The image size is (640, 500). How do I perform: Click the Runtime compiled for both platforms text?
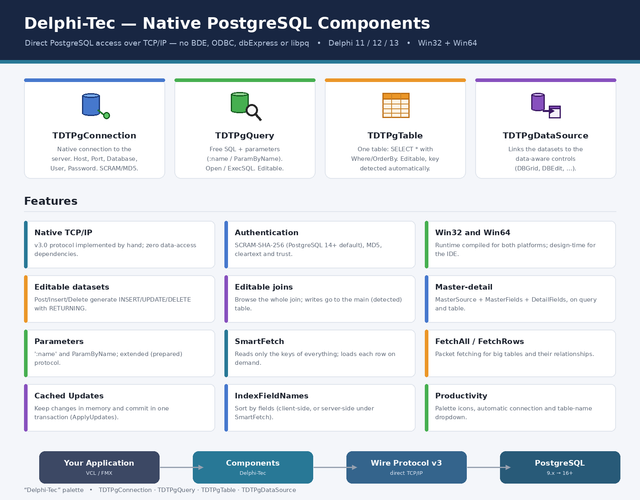515,249
